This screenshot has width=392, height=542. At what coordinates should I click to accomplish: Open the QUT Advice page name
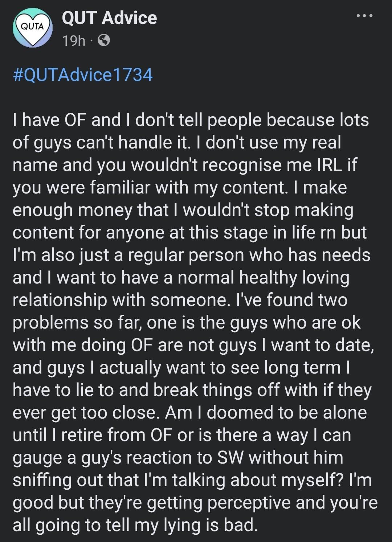pos(109,18)
